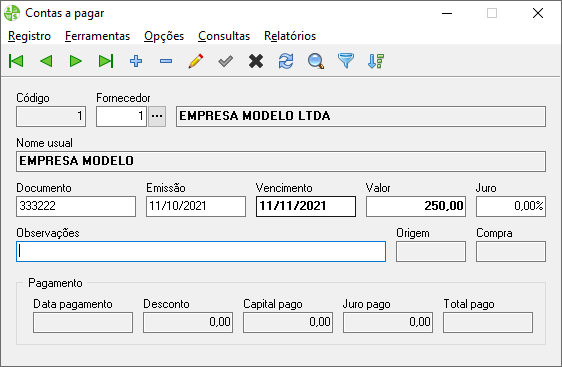Click the Observações label
The height and width of the screenshot is (367, 562).
[x=48, y=233]
